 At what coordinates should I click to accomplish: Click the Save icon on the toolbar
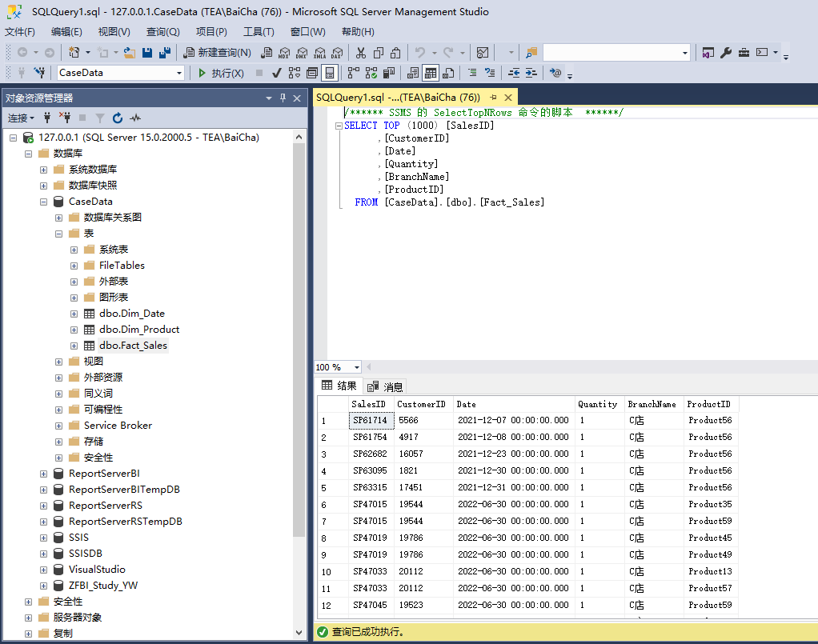coord(147,53)
